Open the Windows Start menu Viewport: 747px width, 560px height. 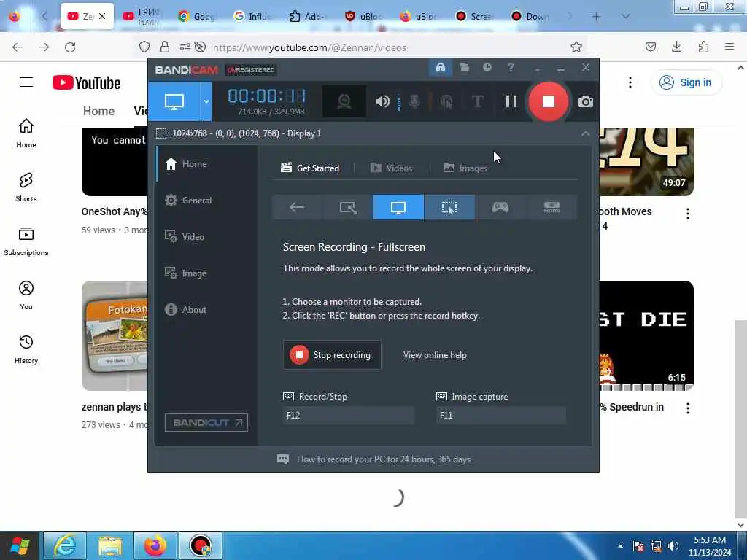click(20, 545)
